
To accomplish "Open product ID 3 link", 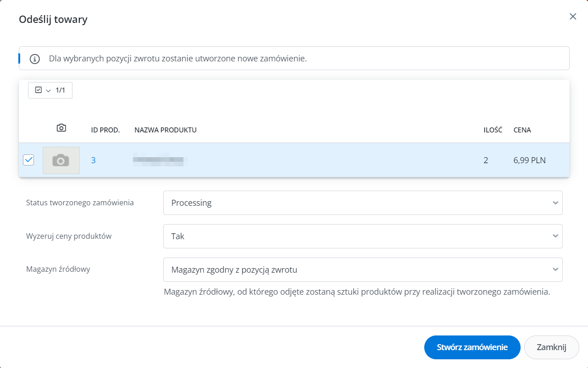I will click(x=94, y=160).
